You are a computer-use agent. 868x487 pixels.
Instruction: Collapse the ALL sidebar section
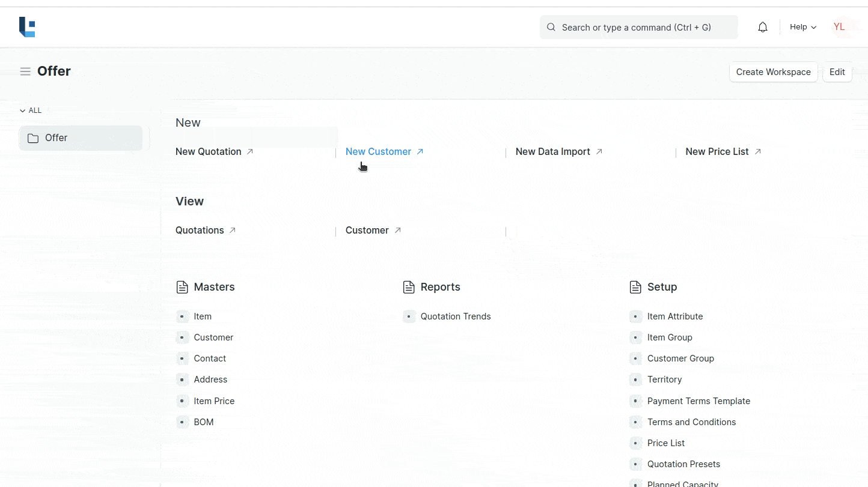[x=31, y=110]
